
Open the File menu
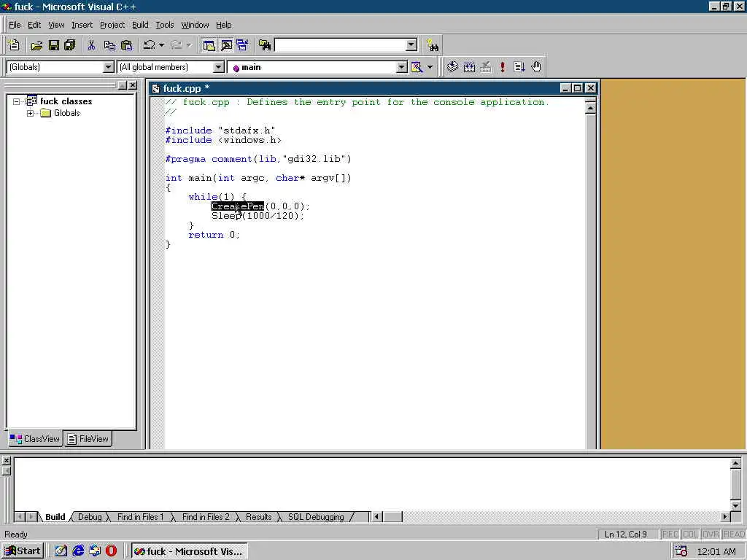coord(15,25)
